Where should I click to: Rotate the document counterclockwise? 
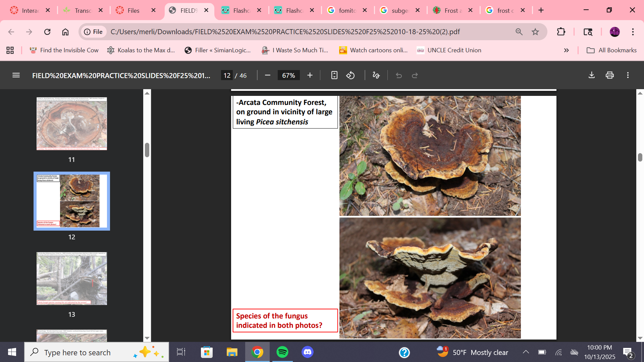click(351, 75)
